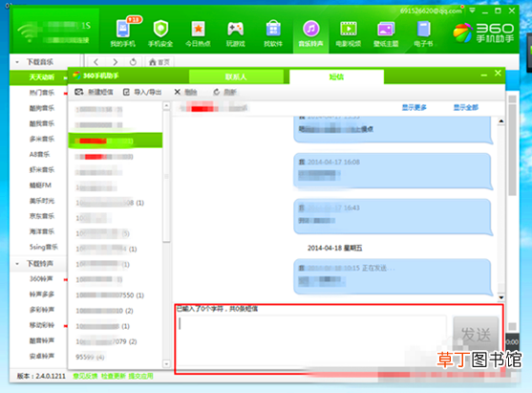The height and width of the screenshot is (393, 532).
Task: Click 意见反馈 feedback link
Action: (85, 376)
